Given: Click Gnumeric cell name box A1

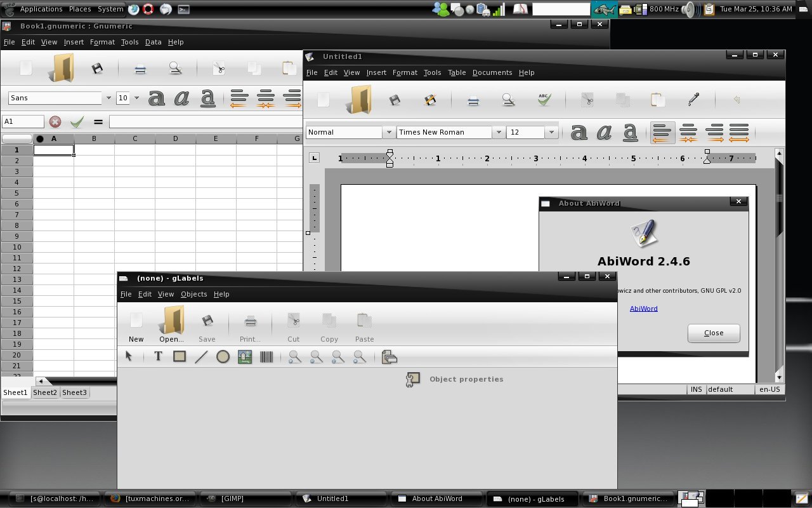Looking at the screenshot, I should click(x=23, y=121).
